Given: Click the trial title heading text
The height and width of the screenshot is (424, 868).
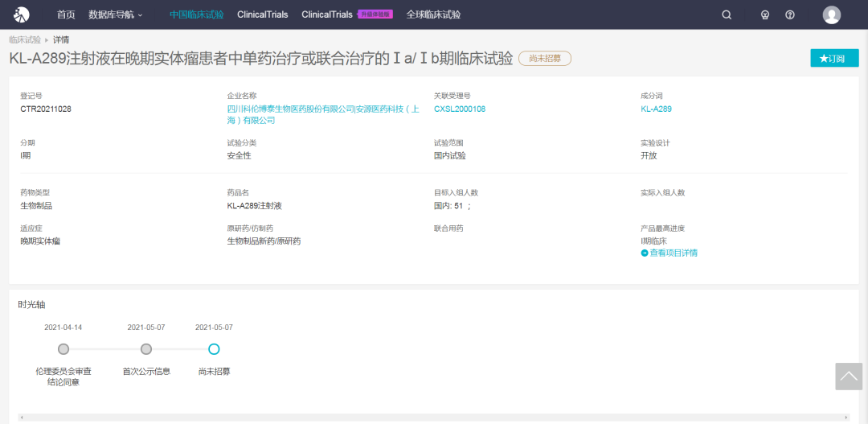Looking at the screenshot, I should tap(261, 59).
